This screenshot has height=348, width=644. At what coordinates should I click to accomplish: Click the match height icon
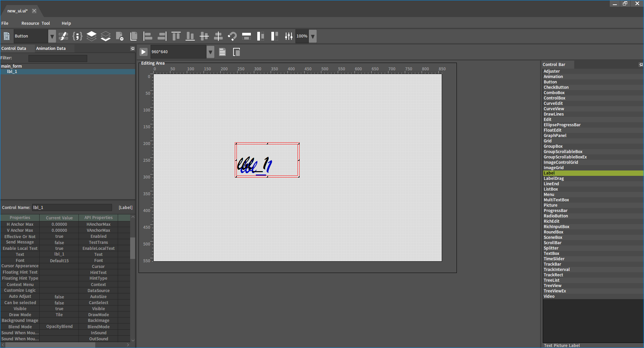coord(247,36)
